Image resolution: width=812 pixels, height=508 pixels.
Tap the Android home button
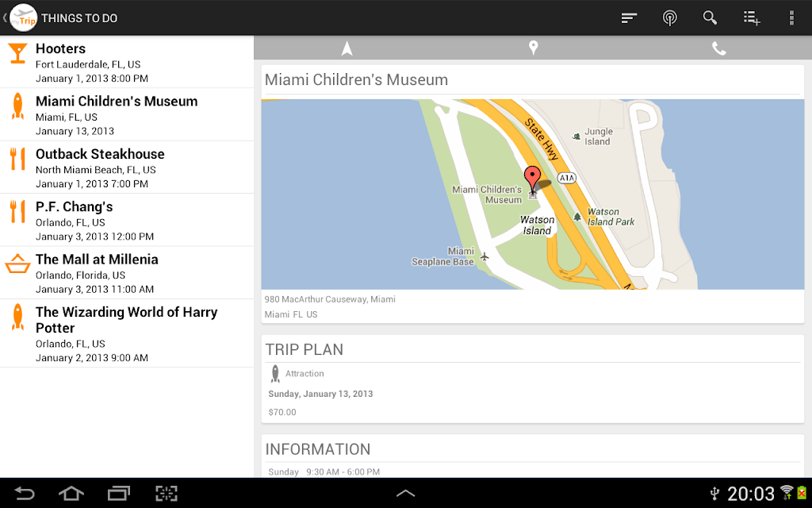pyautogui.click(x=71, y=493)
